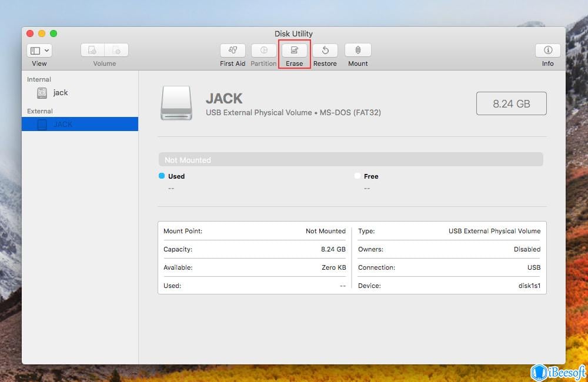Select the highlighted Erase tool
This screenshot has height=382, width=588.
click(294, 51)
